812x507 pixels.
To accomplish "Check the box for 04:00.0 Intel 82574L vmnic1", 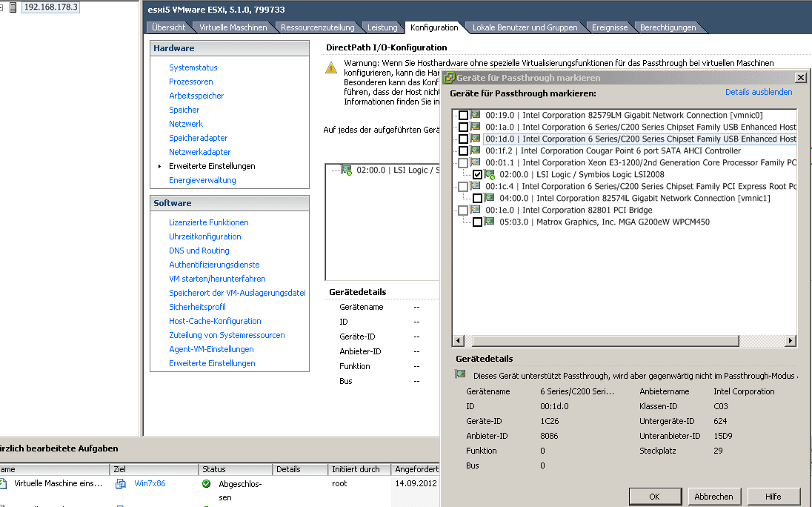I will pyautogui.click(x=477, y=199).
